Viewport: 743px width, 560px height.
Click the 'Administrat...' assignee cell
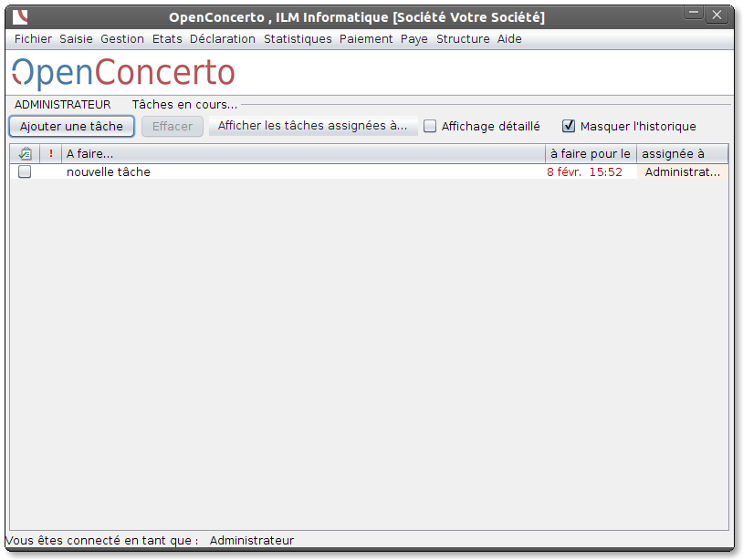(683, 171)
